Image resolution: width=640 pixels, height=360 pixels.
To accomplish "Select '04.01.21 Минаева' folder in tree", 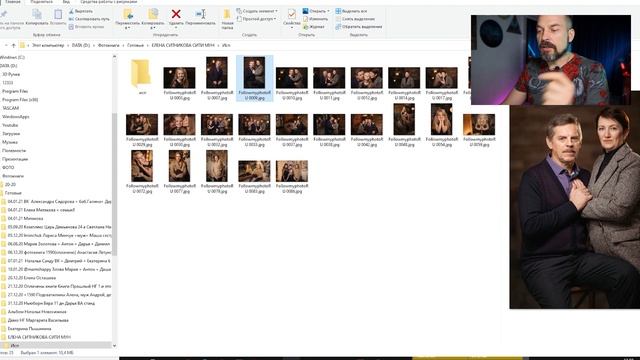I will (x=25, y=218).
